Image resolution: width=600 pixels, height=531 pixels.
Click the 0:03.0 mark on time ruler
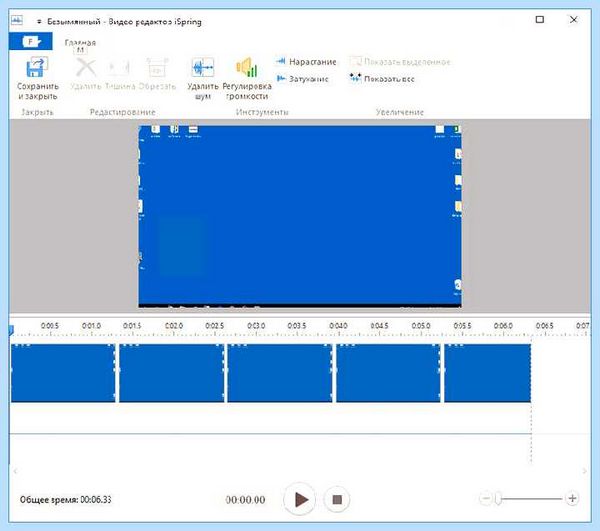click(x=256, y=326)
